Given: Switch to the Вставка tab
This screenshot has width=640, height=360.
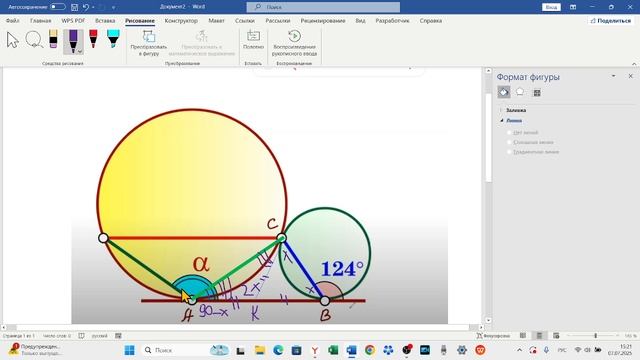Looking at the screenshot, I should click(105, 20).
